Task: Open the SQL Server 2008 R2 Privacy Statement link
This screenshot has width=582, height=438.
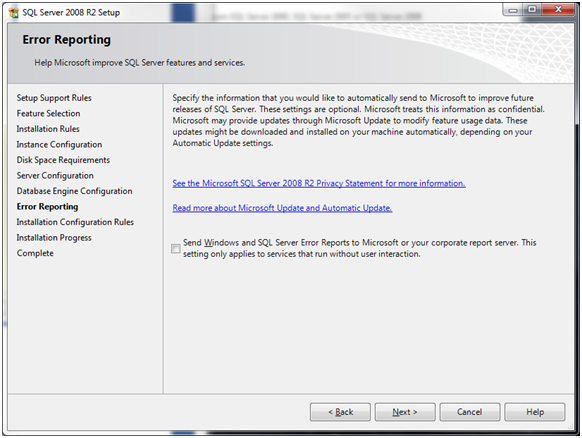Action: pos(319,183)
